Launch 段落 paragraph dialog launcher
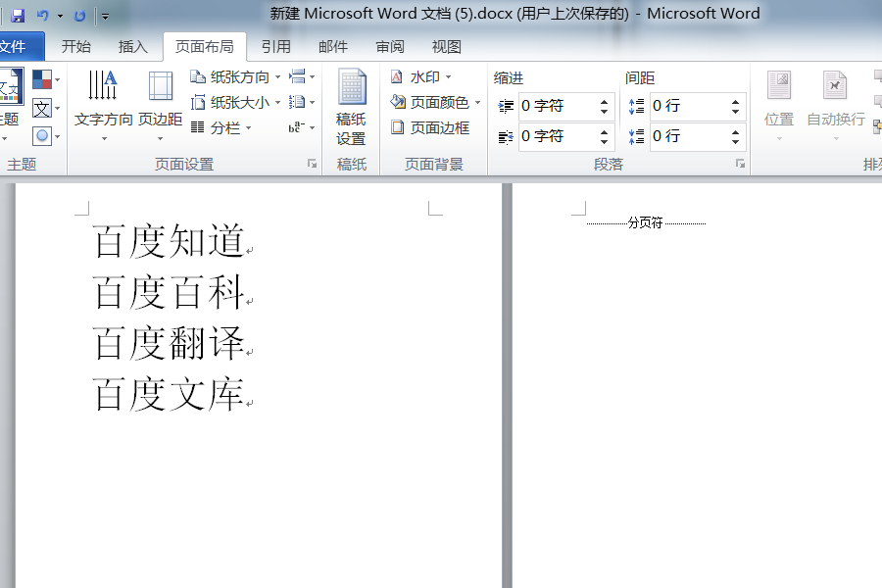This screenshot has width=882, height=588. 740,164
